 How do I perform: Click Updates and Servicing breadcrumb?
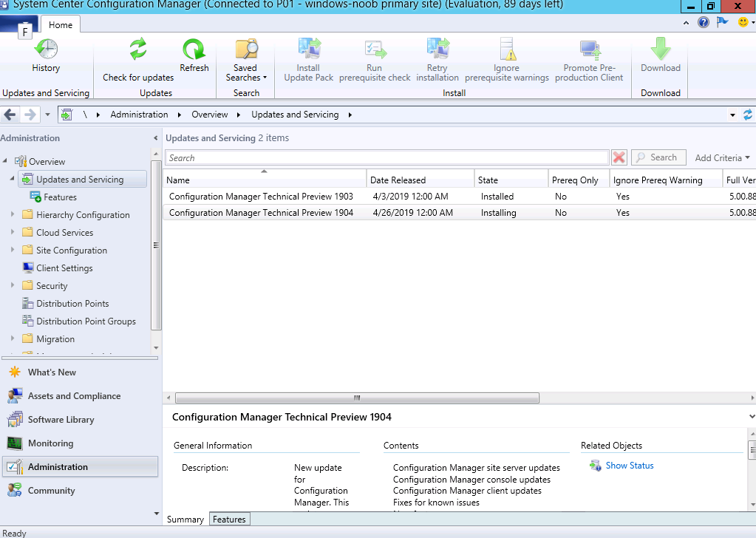[x=295, y=115]
